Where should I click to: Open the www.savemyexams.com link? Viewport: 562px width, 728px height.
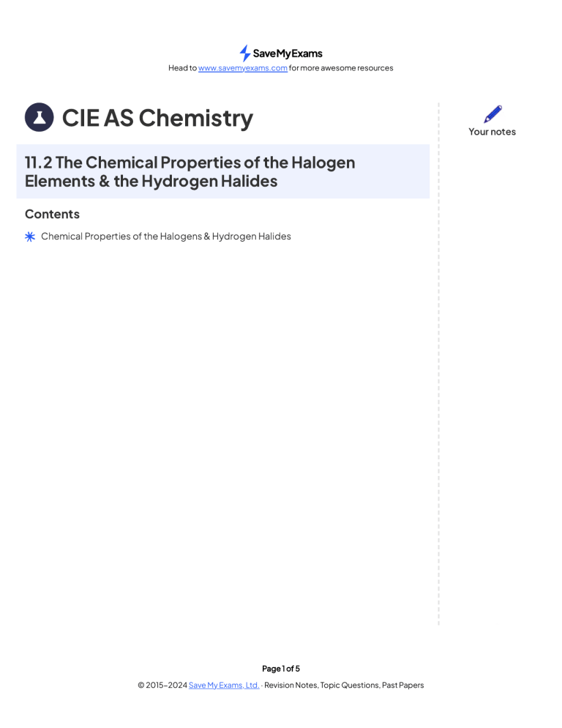(x=243, y=68)
